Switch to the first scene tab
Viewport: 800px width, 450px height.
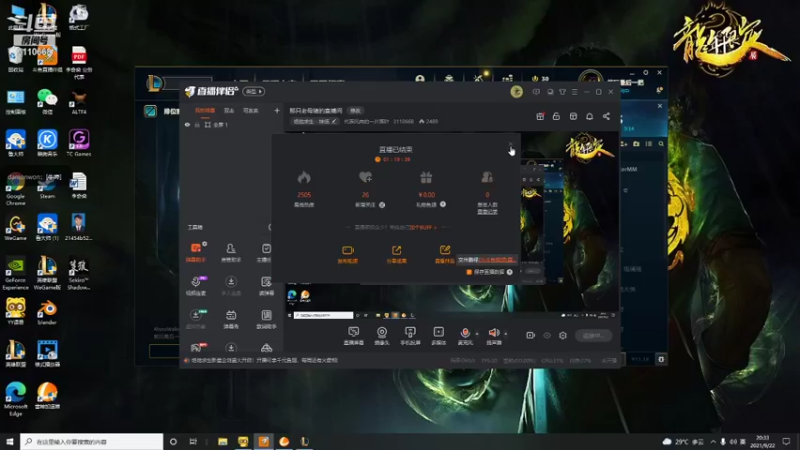(x=205, y=110)
